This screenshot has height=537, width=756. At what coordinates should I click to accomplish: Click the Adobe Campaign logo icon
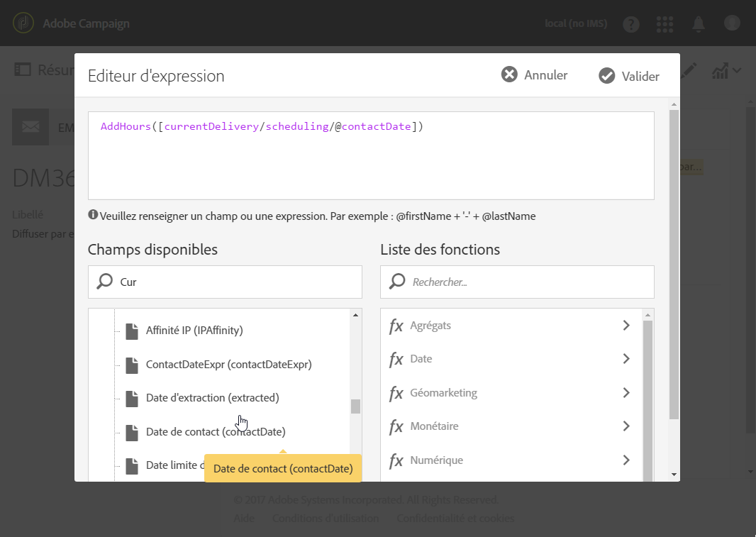(x=23, y=23)
